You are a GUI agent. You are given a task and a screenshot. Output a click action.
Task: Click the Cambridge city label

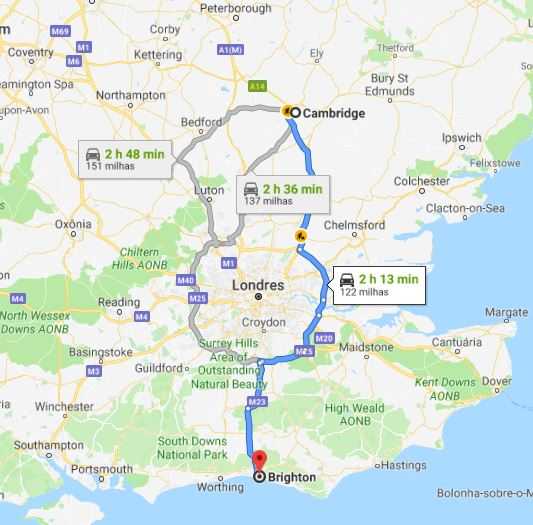pos(334,113)
